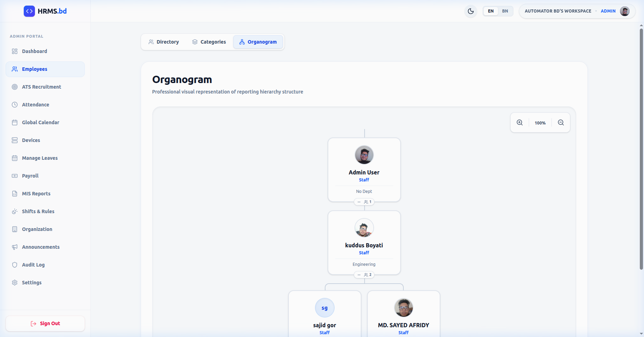Open Settings in sidebar
Viewport: 644px width, 337px height.
(x=45, y=283)
